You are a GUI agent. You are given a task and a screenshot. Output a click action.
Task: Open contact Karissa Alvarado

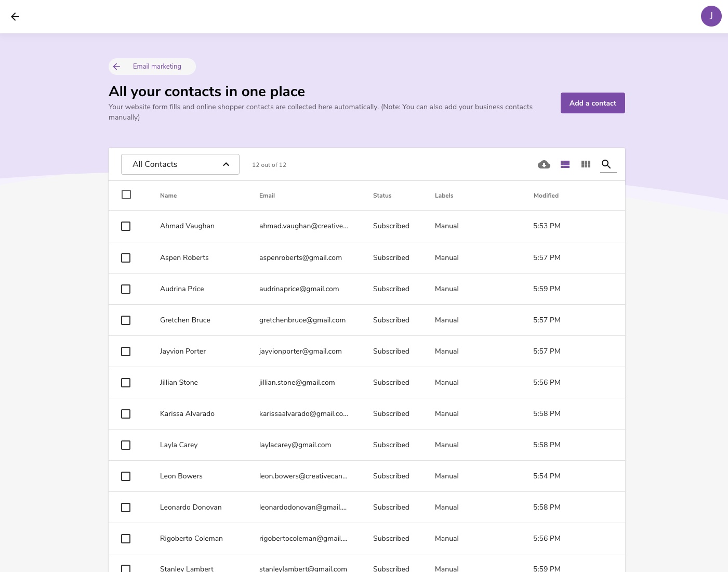187,413
